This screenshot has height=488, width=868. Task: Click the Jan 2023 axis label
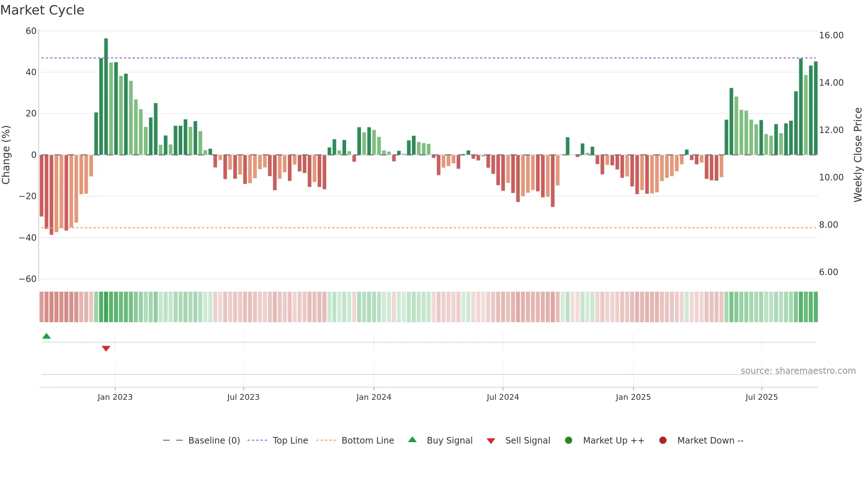[115, 397]
